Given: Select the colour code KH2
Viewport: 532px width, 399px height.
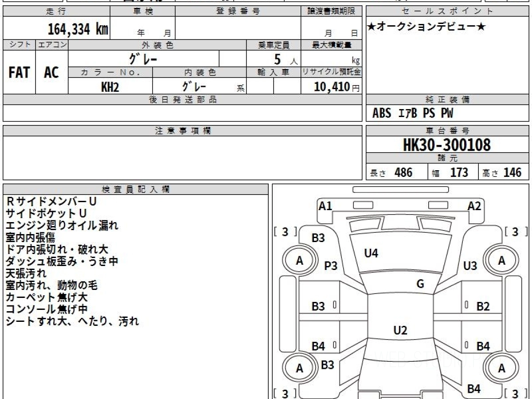Looking at the screenshot, I should [x=110, y=87].
